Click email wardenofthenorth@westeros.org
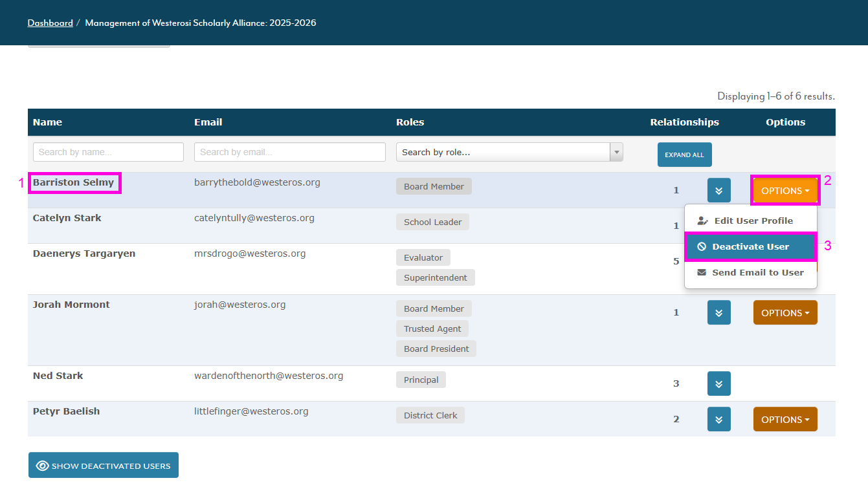Viewport: 868px width, 485px height. [269, 376]
